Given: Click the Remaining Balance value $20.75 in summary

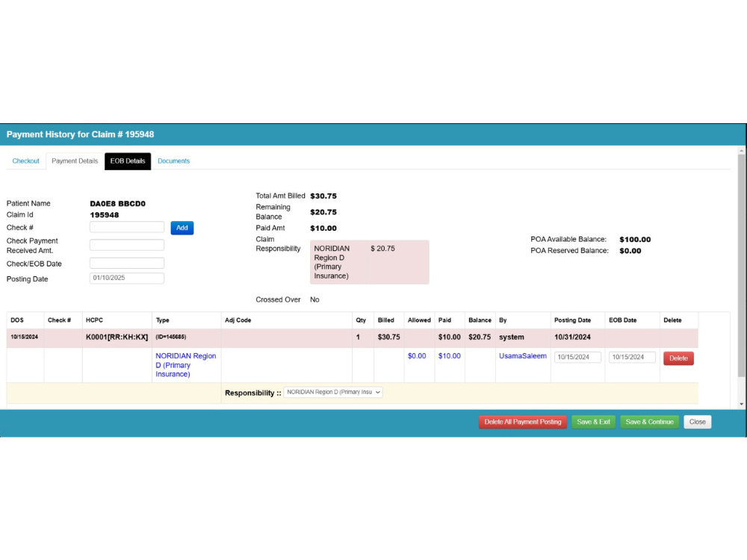Looking at the screenshot, I should click(x=323, y=212).
